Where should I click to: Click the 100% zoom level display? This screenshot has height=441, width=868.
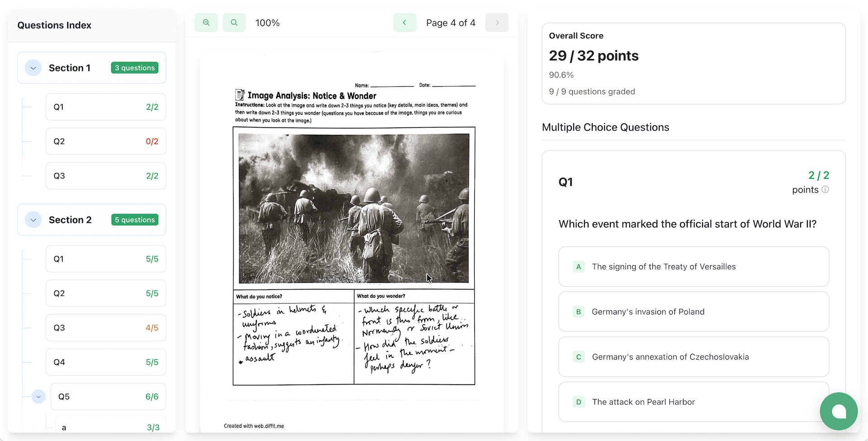[x=267, y=22]
